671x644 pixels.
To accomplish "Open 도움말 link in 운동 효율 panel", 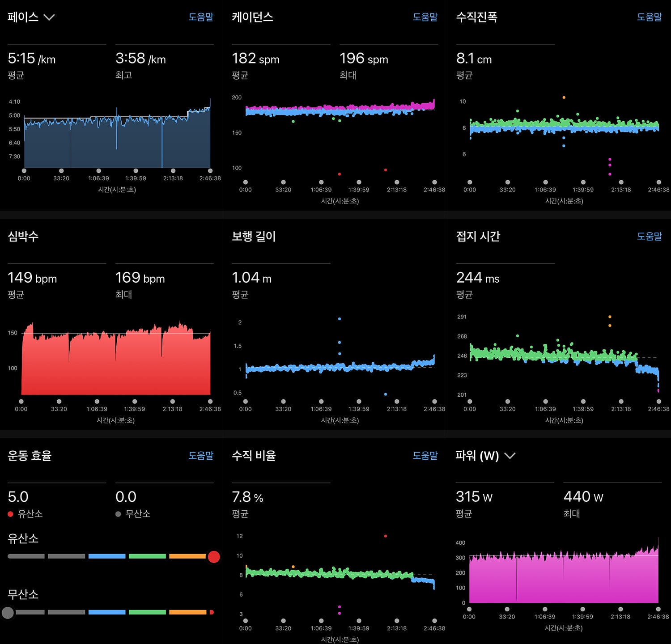I will click(x=201, y=455).
